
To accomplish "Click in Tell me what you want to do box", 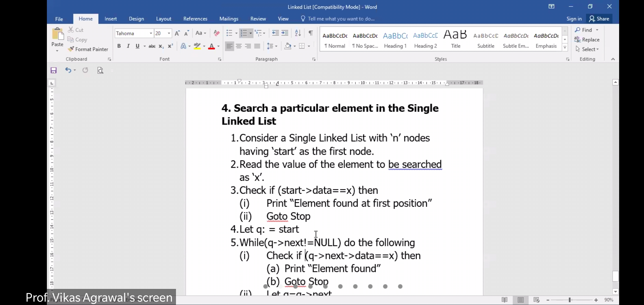I will [341, 19].
